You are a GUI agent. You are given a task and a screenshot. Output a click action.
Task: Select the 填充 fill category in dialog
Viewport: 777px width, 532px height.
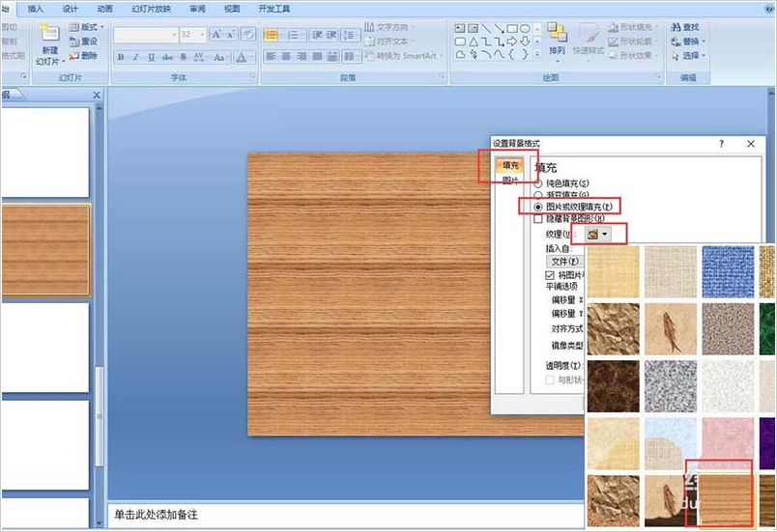tap(510, 165)
